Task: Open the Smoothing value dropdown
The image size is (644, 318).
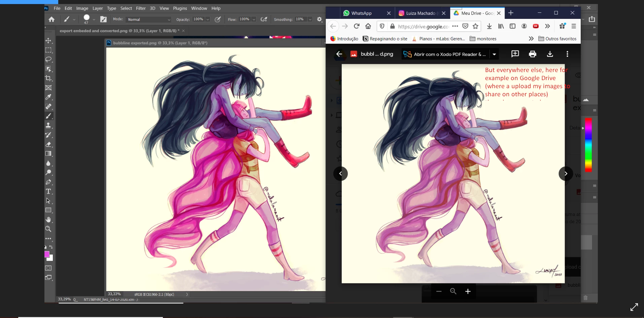Action: [x=310, y=20]
